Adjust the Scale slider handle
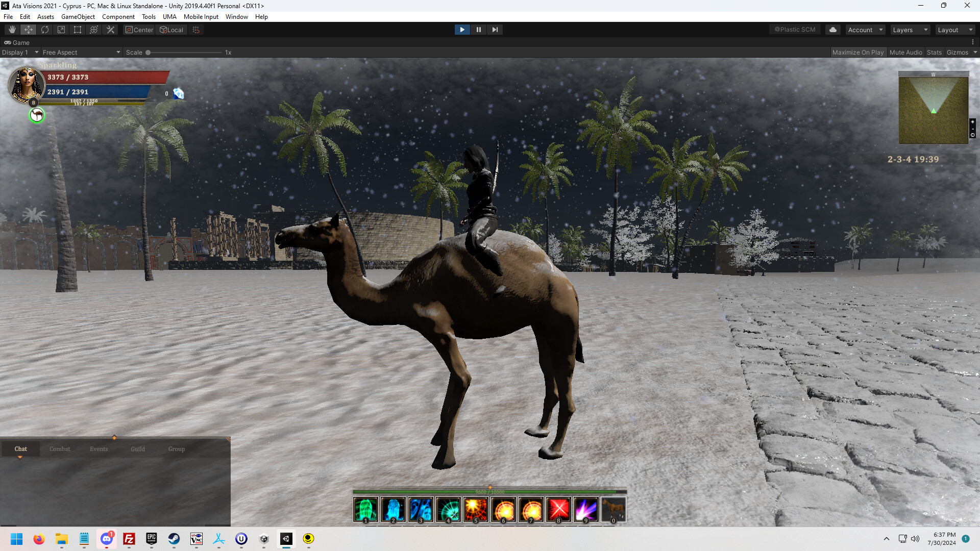The height and width of the screenshot is (551, 980). 148,53
